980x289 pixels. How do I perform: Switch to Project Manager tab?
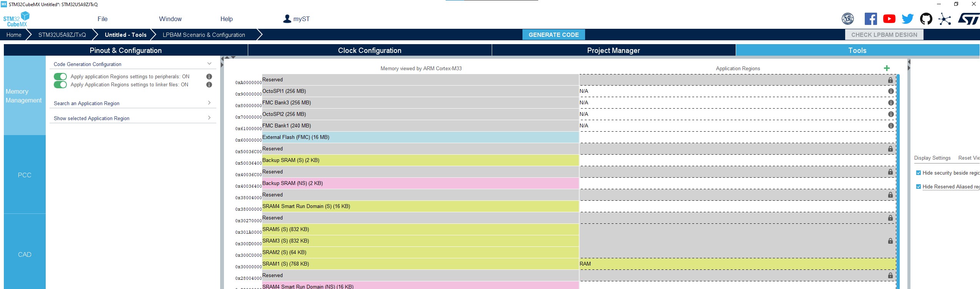pos(614,50)
